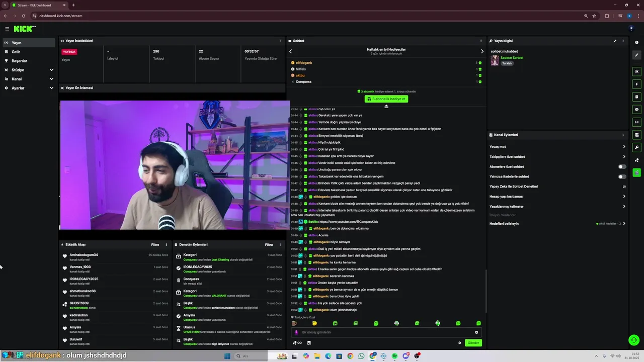Select Başarılar in the left sidebar

pyautogui.click(x=28, y=61)
